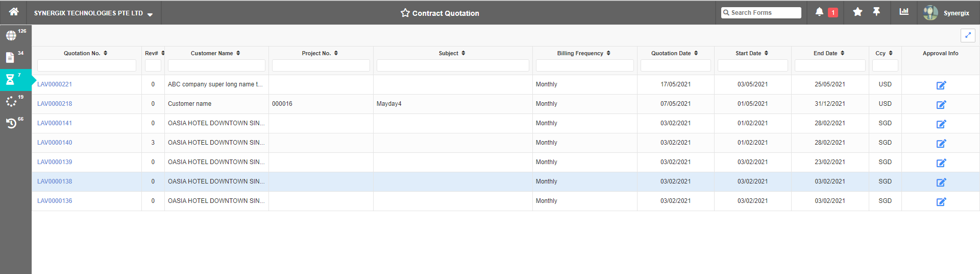Screen dimensions: 980x274
Task: Click the Start Date filter field
Action: pyautogui.click(x=753, y=65)
